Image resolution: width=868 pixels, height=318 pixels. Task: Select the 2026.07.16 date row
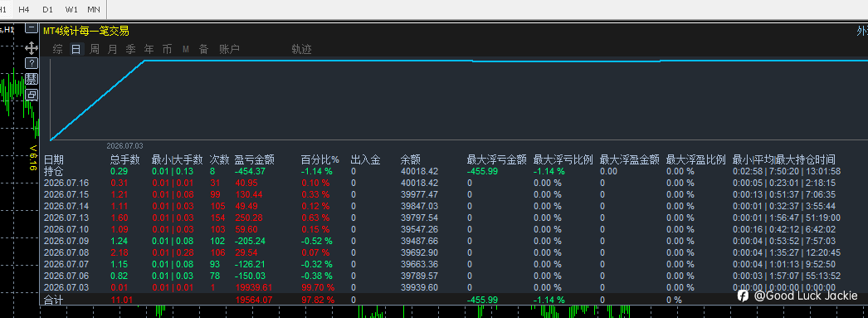(x=66, y=183)
